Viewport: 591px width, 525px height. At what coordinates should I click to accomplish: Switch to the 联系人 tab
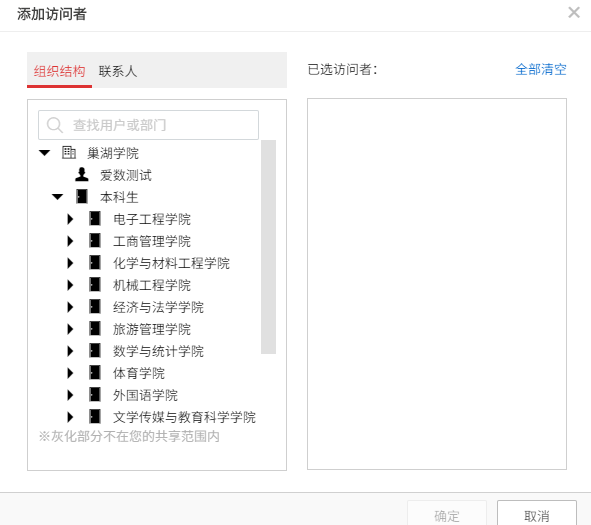[x=118, y=71]
